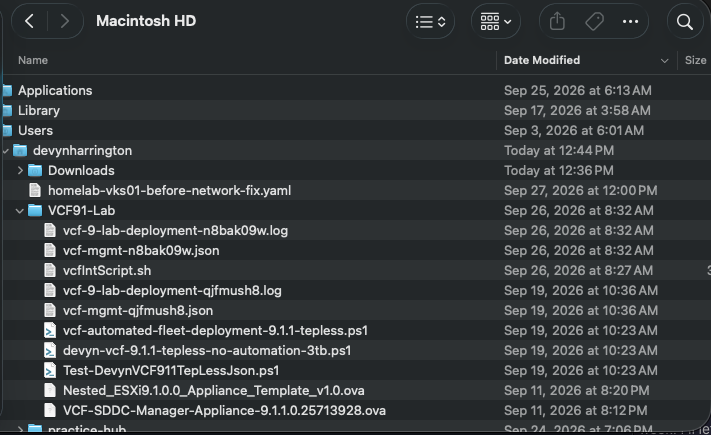This screenshot has width=711, height=435.
Task: Open the ellipsis more-actions menu
Action: 630,21
